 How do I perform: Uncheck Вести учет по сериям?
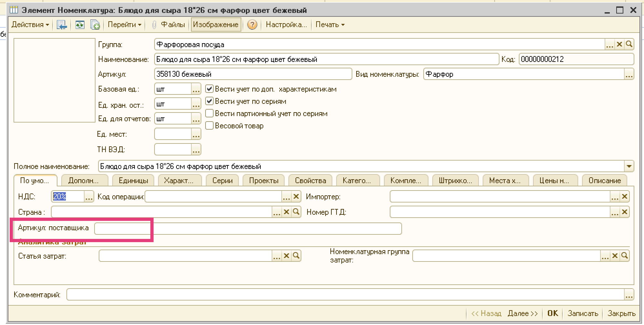pyautogui.click(x=209, y=101)
